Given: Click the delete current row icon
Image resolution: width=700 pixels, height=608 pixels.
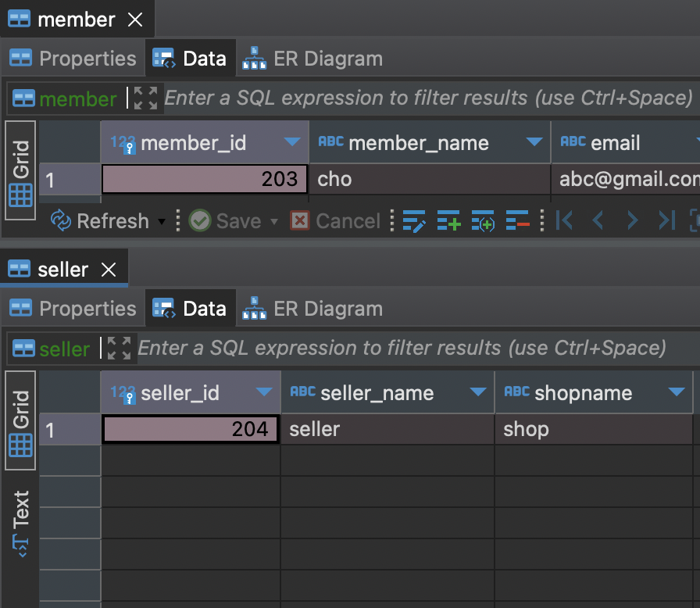Looking at the screenshot, I should pyautogui.click(x=517, y=221).
